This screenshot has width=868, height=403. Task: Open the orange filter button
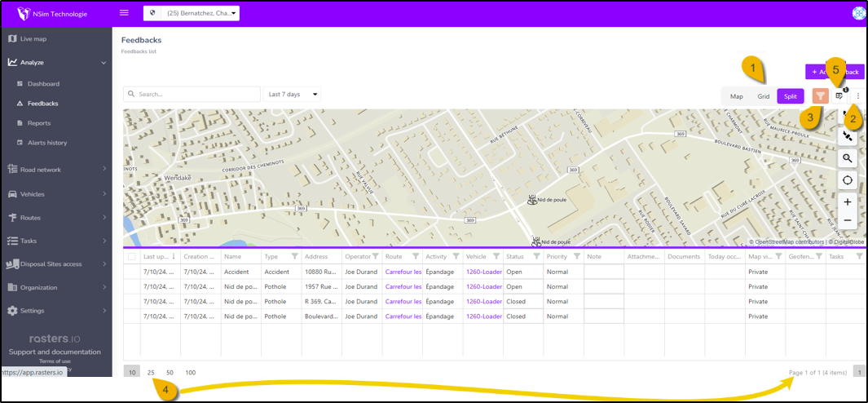[x=821, y=96]
